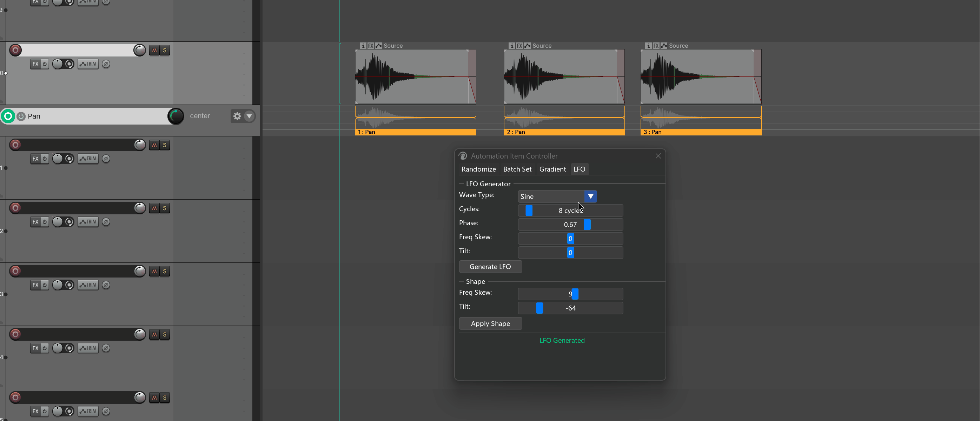This screenshot has height=421, width=980.
Task: Expand the Pan envelope dropdown arrow
Action: click(249, 116)
